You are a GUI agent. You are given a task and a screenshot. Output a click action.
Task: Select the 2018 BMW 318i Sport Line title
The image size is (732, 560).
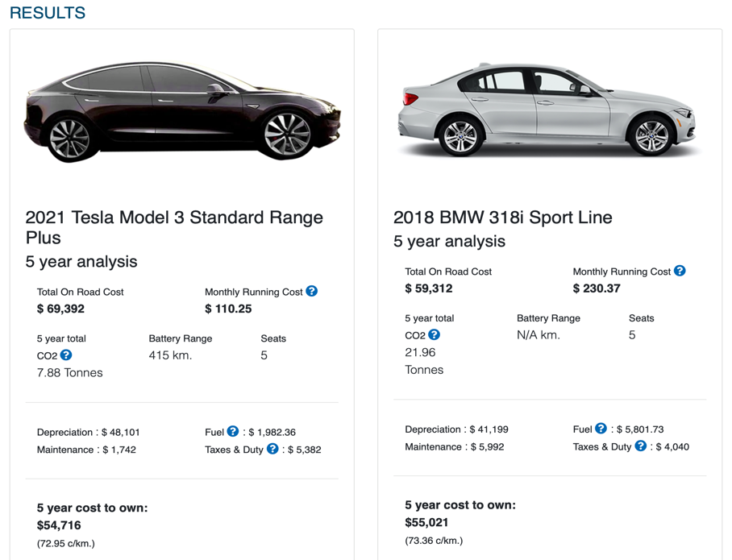pos(502,218)
